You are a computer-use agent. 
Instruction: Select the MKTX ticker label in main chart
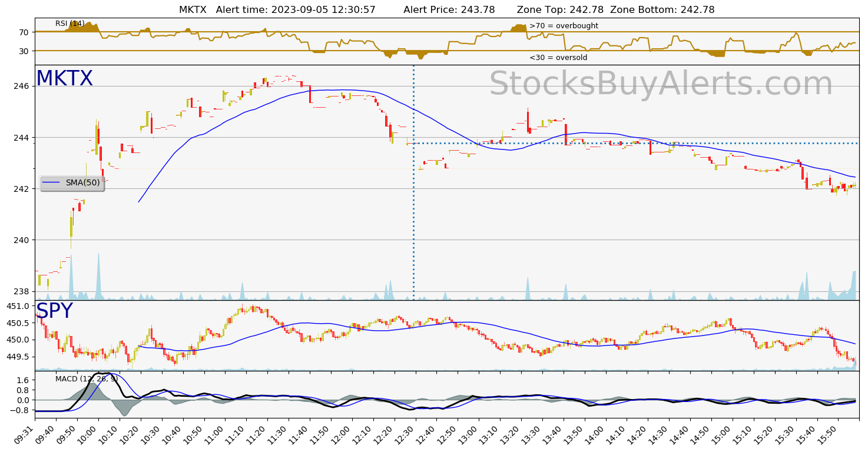(x=64, y=78)
